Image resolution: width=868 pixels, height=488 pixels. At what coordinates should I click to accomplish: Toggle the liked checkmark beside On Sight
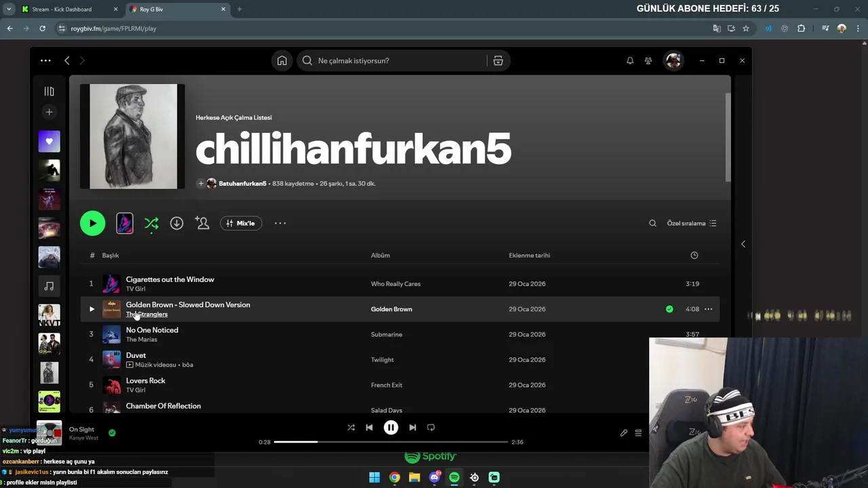[112, 432]
